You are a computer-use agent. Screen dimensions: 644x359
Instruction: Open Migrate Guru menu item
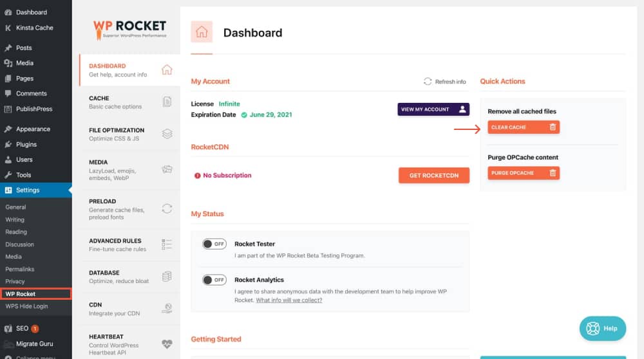click(x=35, y=344)
